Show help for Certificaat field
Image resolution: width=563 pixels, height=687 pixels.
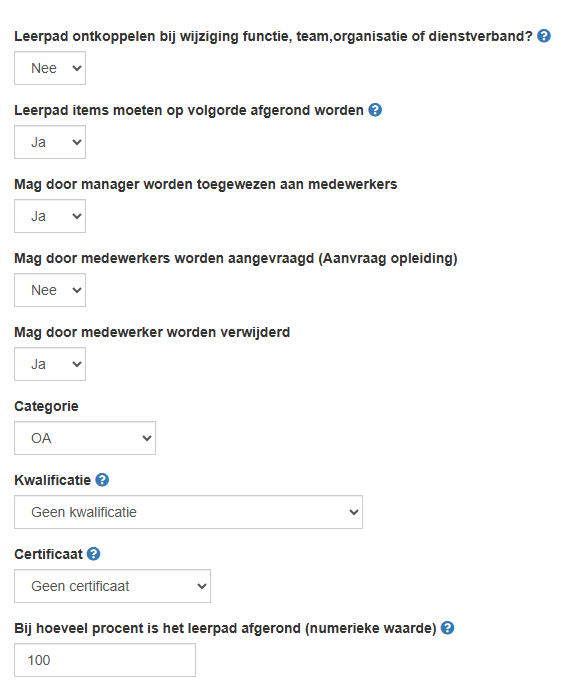pyautogui.click(x=93, y=554)
